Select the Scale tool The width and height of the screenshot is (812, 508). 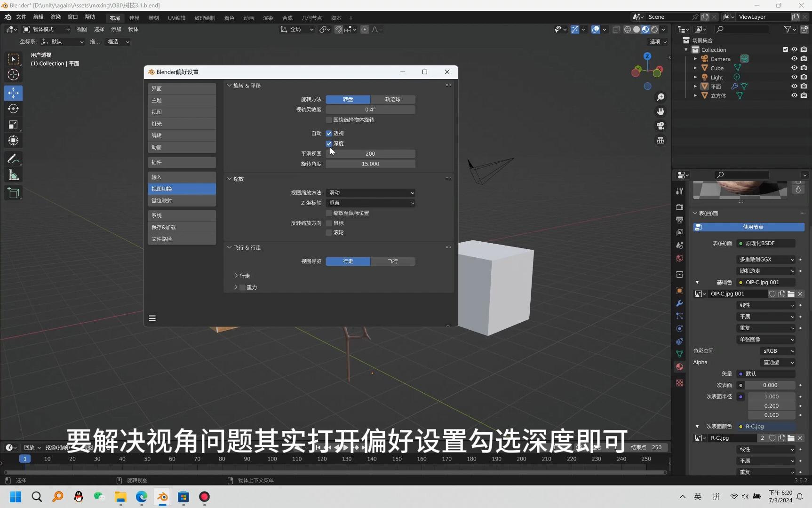click(13, 124)
